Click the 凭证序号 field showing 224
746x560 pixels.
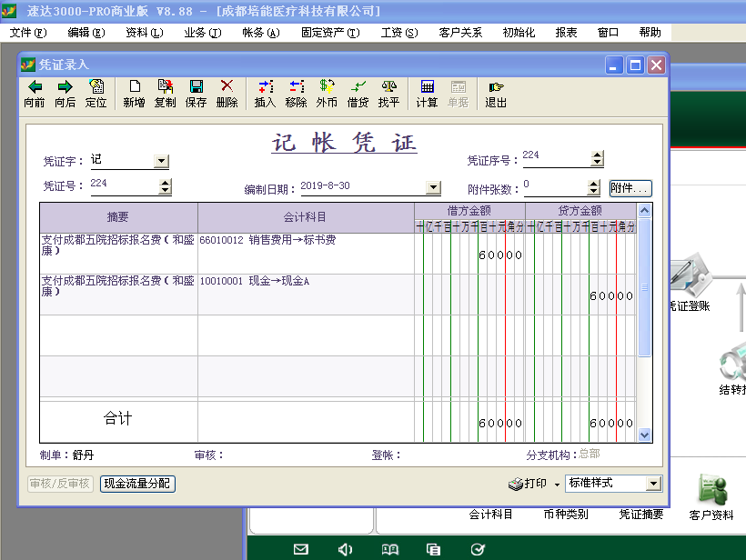[557, 157]
